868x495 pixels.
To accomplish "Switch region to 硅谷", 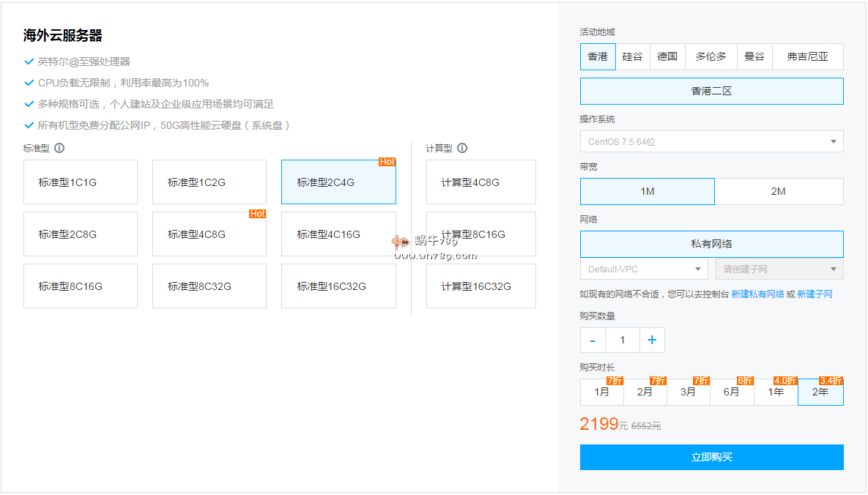I will (x=632, y=56).
